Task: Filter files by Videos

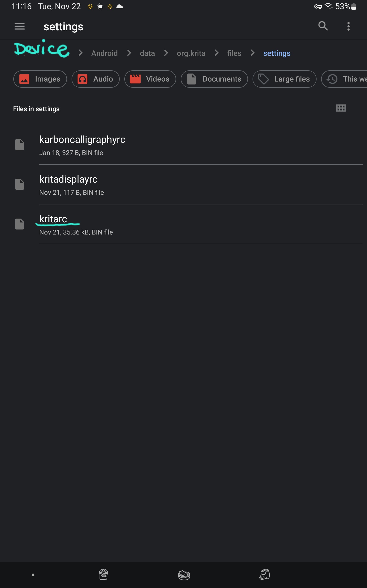Action: click(x=150, y=79)
